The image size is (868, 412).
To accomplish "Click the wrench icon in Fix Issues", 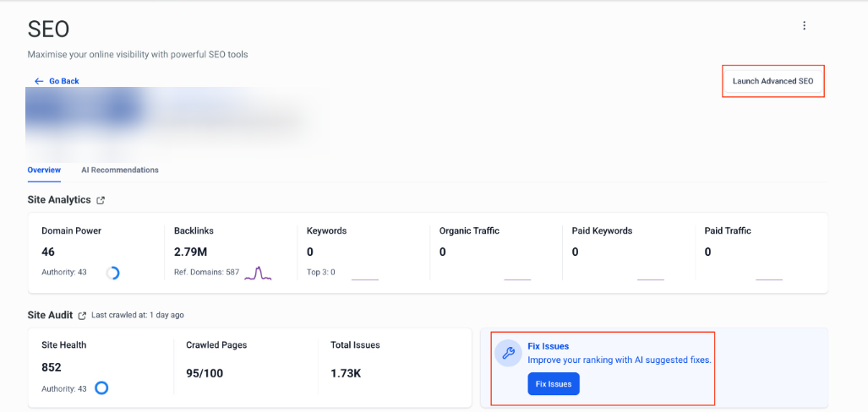I will coord(508,354).
